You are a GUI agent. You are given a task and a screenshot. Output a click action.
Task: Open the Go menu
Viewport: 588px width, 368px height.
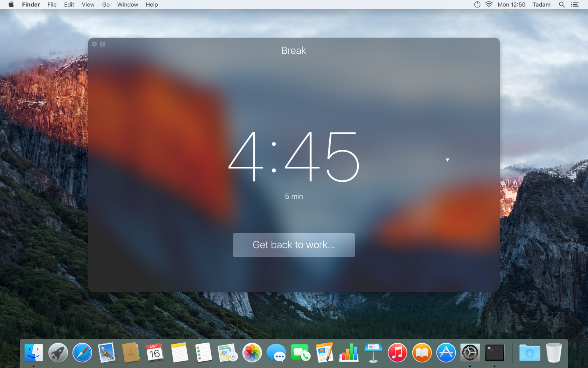click(106, 4)
